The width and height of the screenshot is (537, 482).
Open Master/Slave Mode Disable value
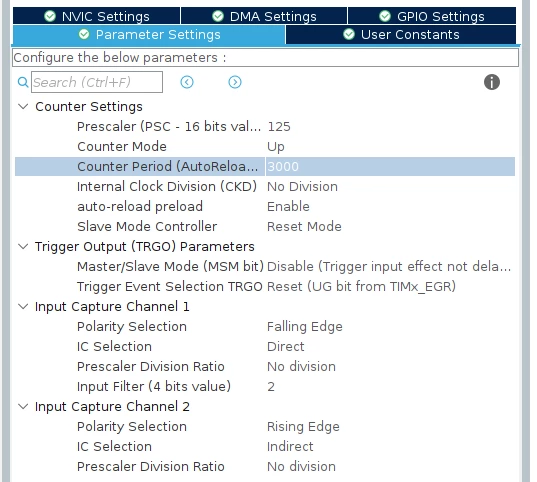click(x=389, y=267)
